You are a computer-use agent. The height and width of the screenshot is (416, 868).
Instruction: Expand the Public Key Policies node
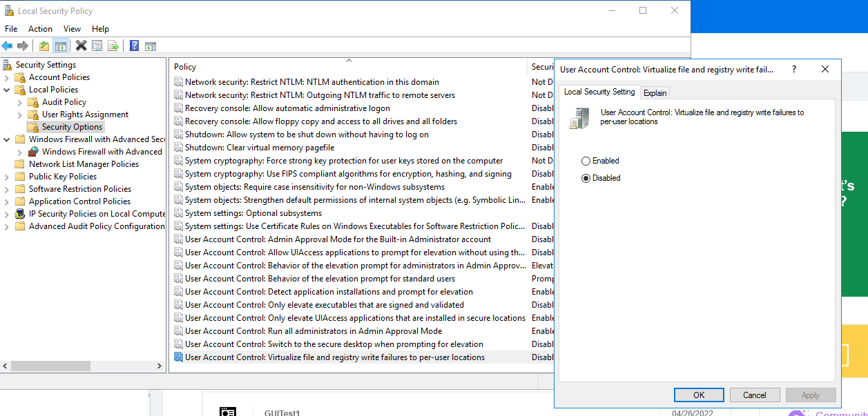point(7,177)
